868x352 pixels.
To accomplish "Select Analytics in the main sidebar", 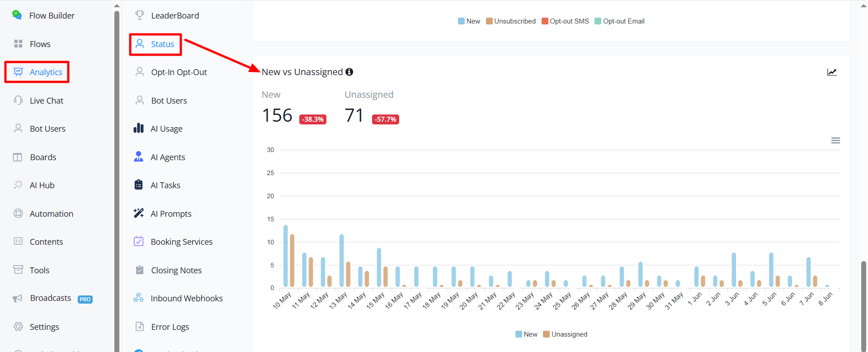I will click(37, 72).
